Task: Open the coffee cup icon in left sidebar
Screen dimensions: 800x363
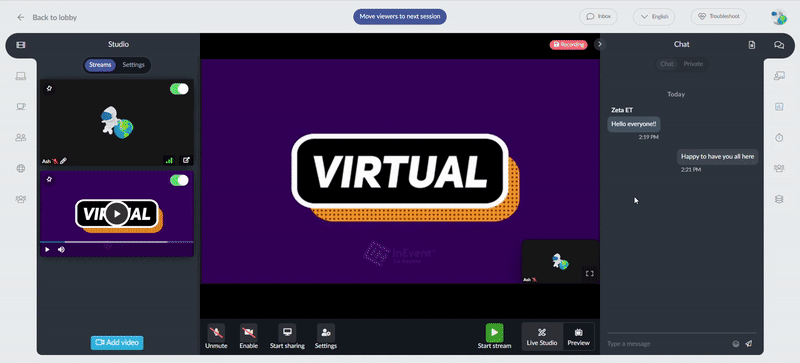Action: point(20,107)
